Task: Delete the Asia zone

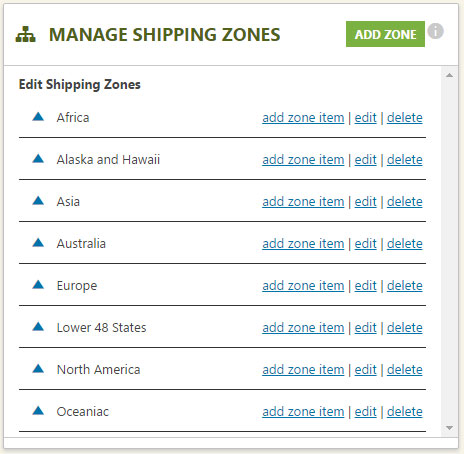Action: click(x=405, y=202)
